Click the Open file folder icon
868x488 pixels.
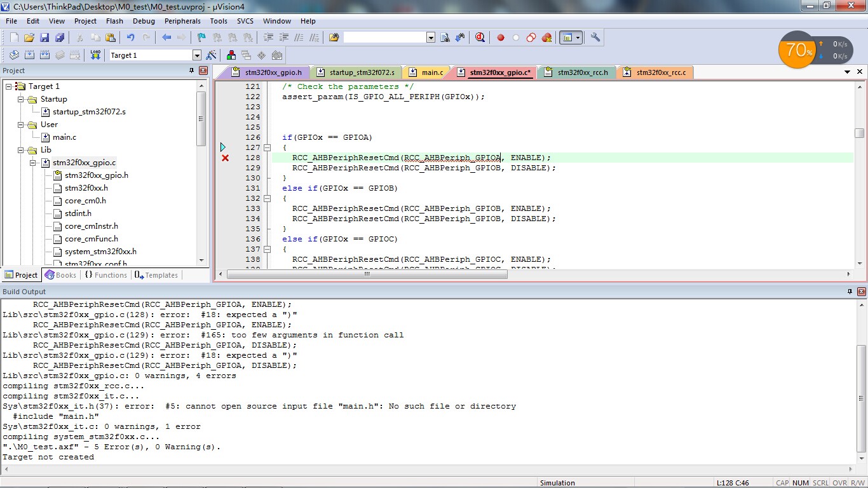29,37
